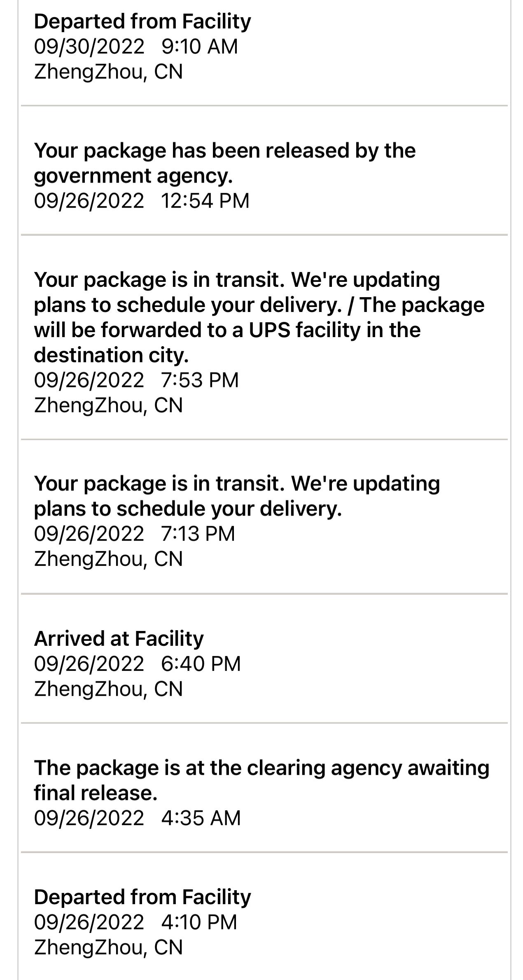523x980 pixels.
Task: Tap ZhengZhou, CN under the 9:10 AM entry
Action: pyautogui.click(x=108, y=72)
